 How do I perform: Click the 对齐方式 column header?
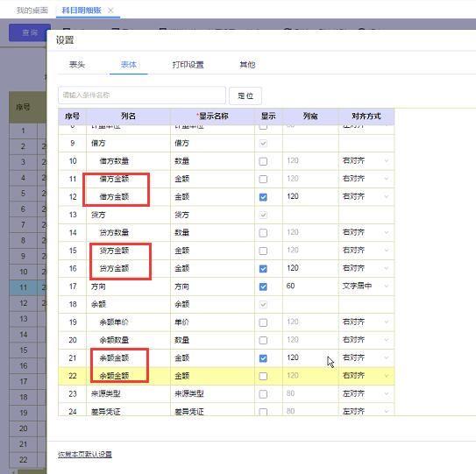pos(366,116)
